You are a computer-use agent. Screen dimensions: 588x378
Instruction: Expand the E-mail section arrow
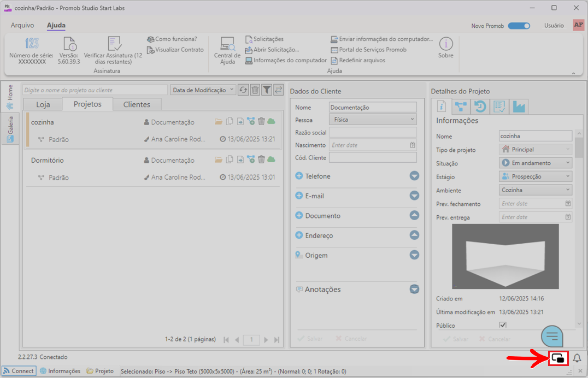tap(414, 196)
